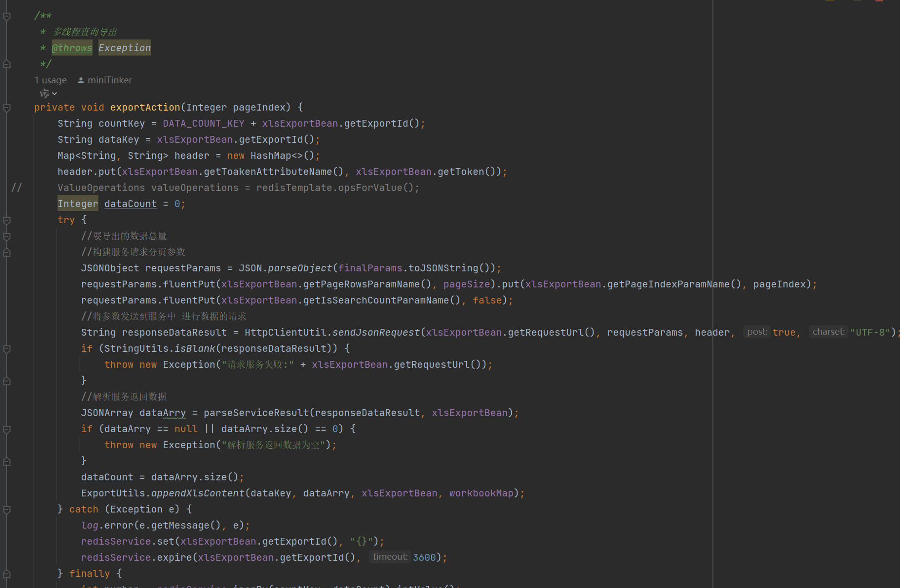Click the true value after the post: hint
This screenshot has height=588, width=900.
pos(784,332)
